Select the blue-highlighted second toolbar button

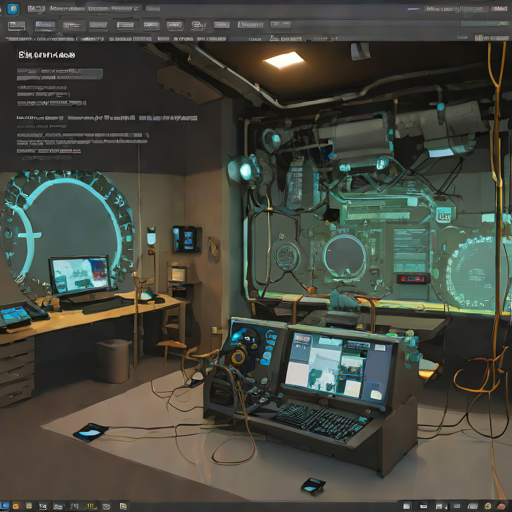[45, 25]
